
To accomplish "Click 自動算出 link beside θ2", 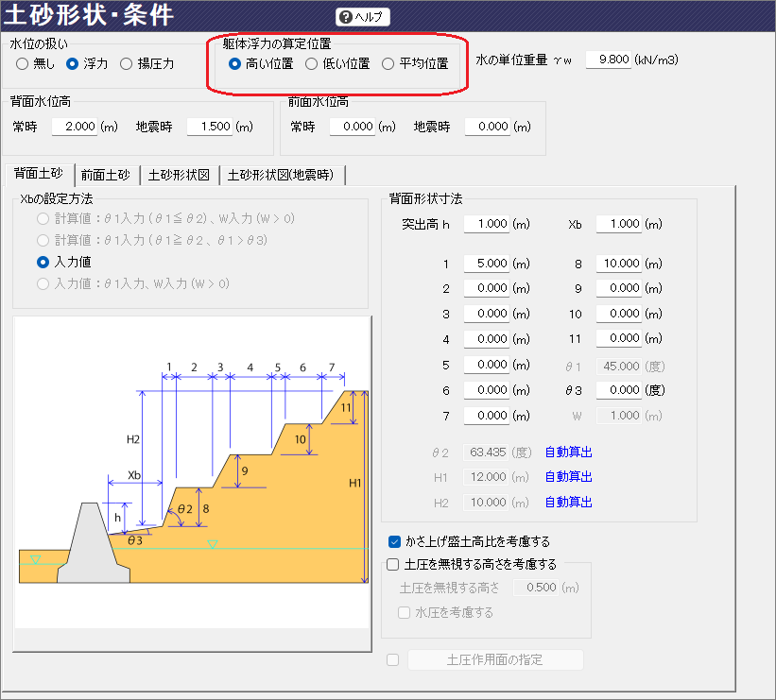I will 568,452.
